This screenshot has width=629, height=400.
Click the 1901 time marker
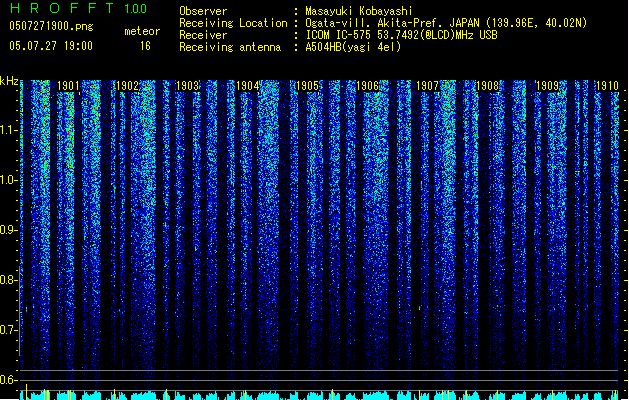tap(68, 86)
